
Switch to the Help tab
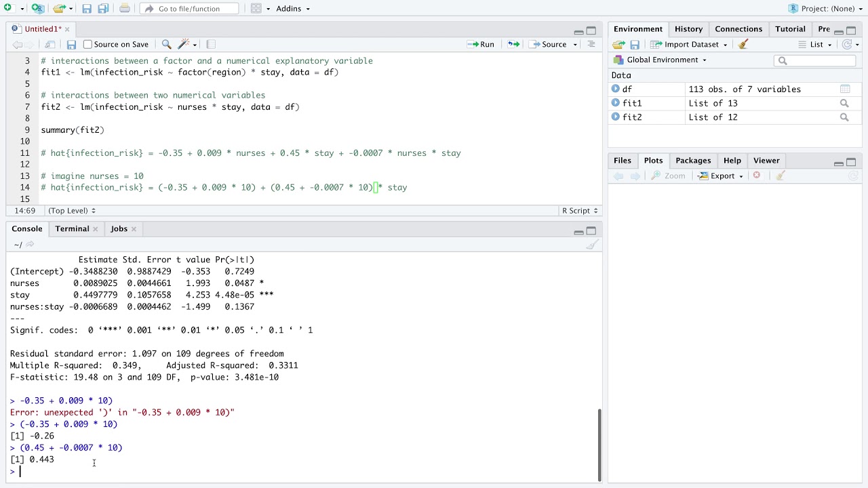[x=732, y=161]
